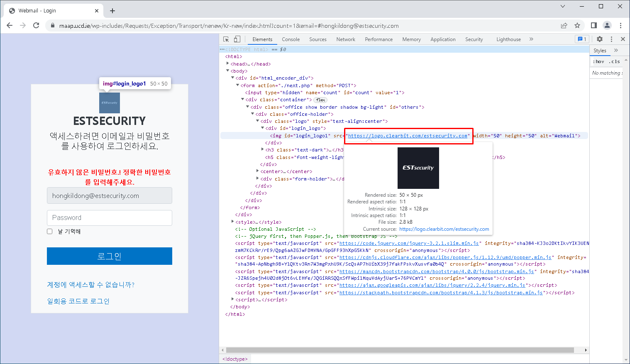Click the ESTsecurity logo preview thumbnail
Viewport: 630px width, 364px height.
[x=418, y=168]
